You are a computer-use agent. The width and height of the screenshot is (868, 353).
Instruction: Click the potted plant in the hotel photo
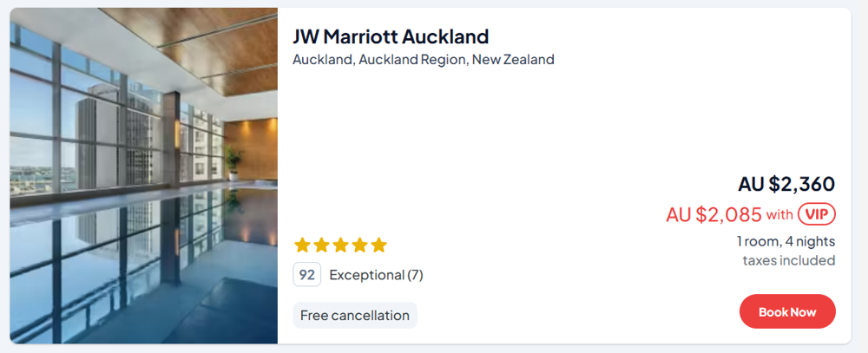tap(233, 163)
